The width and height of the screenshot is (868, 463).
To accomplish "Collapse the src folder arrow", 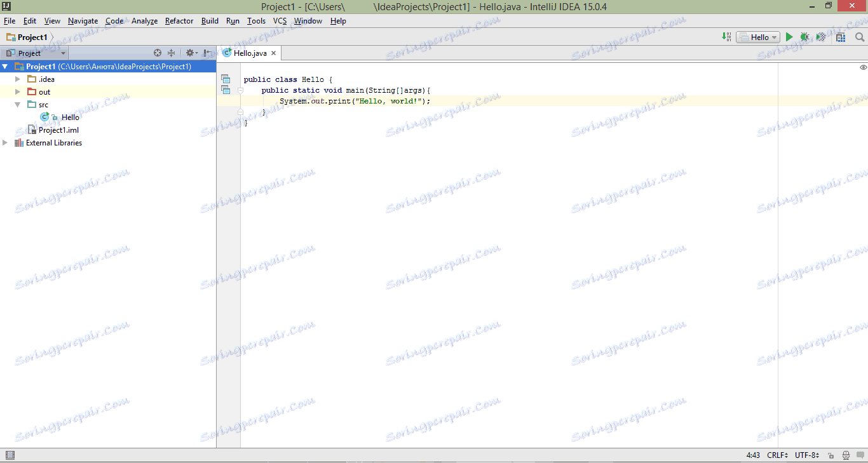I will 18,105.
